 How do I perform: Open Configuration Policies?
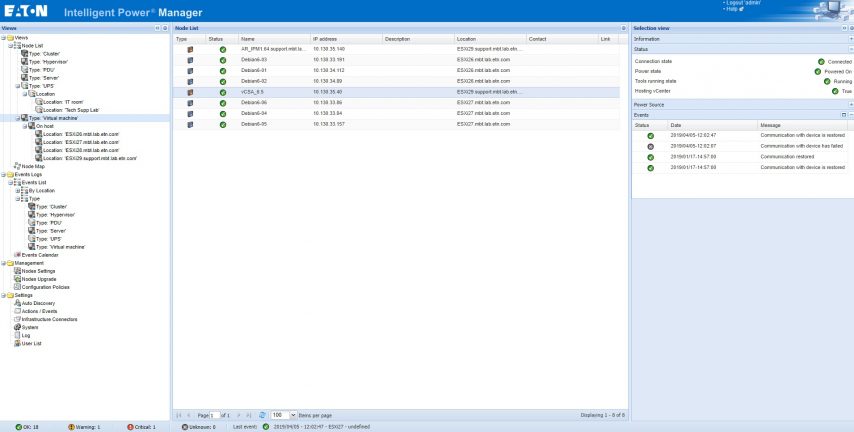pyautogui.click(x=47, y=287)
